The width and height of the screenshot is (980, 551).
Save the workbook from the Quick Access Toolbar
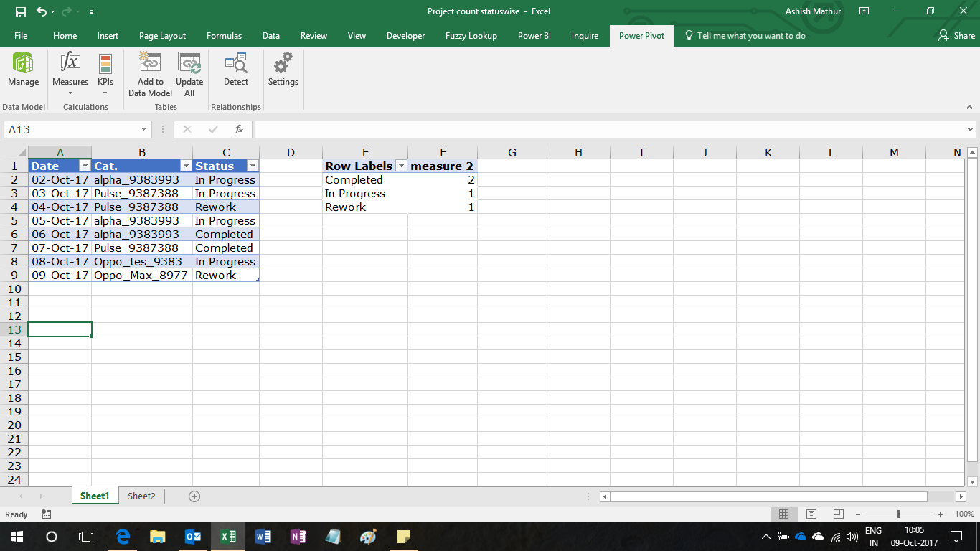click(21, 11)
